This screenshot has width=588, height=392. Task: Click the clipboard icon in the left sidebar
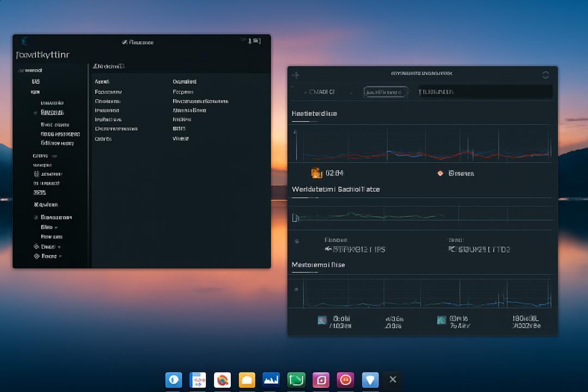pos(36,174)
